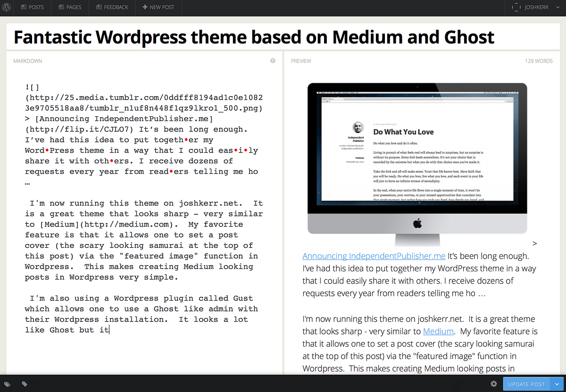The image size is (566, 392).
Task: Open the Pages section
Action: [x=70, y=8]
